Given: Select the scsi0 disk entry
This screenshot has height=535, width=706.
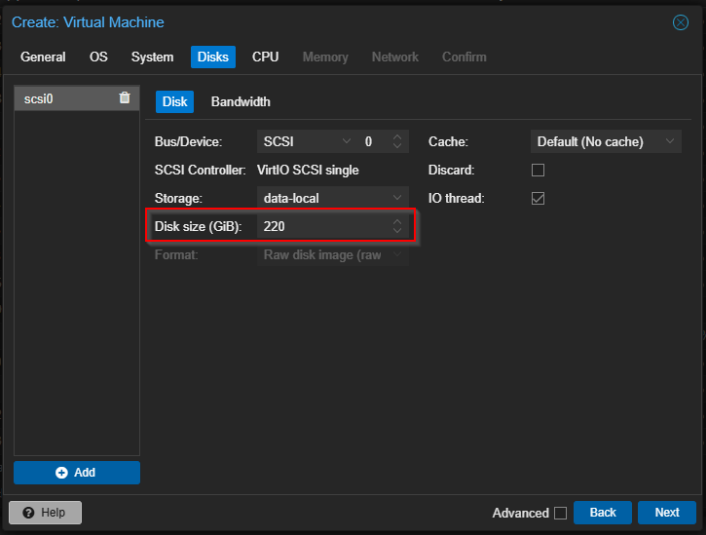Looking at the screenshot, I should click(60, 98).
